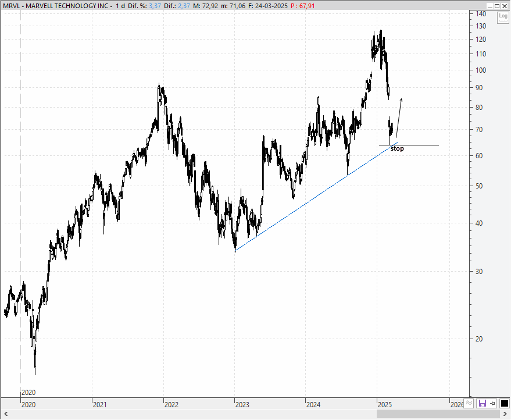The image size is (511, 420).
Task: Click the 'M: 72,92' high value
Action: 205,6
